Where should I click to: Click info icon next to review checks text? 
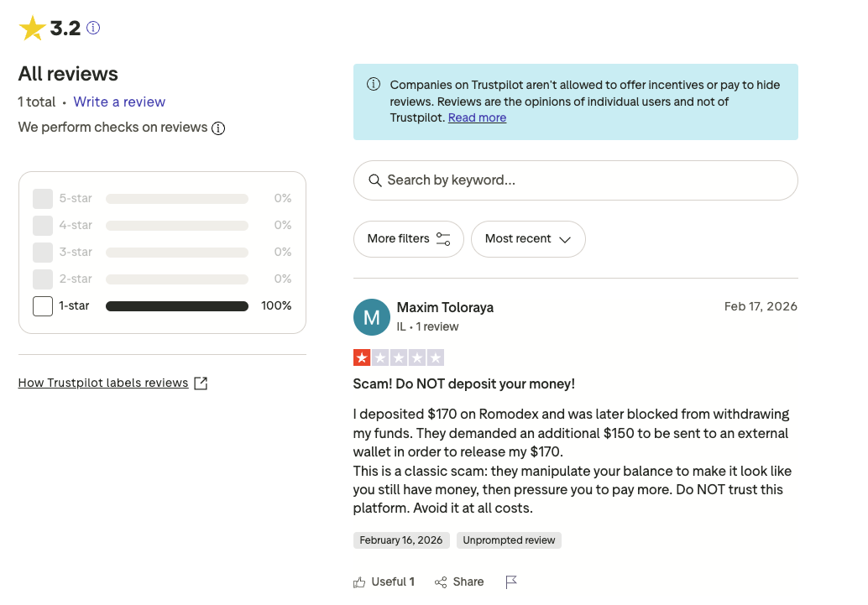point(218,128)
